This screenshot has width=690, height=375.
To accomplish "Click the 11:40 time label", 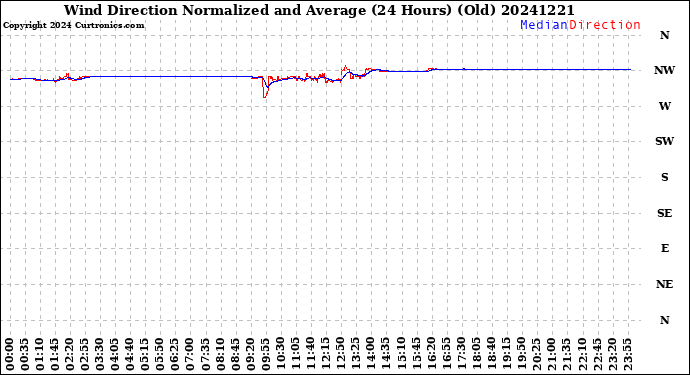I will coord(310,355).
